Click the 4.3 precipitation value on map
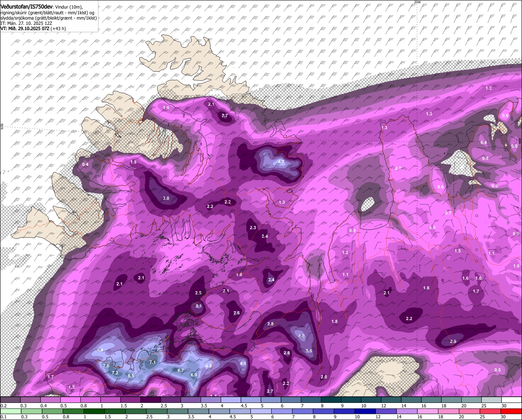 (x=208, y=366)
